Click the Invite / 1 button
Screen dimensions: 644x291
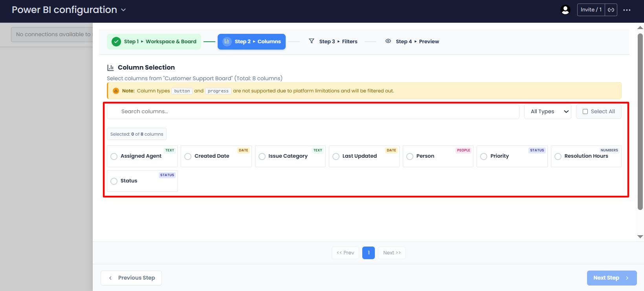click(591, 10)
